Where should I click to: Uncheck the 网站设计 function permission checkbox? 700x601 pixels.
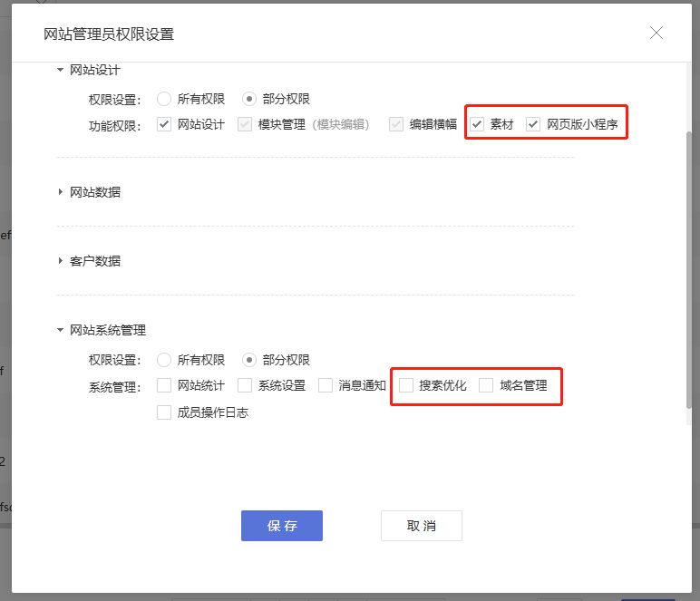(164, 124)
